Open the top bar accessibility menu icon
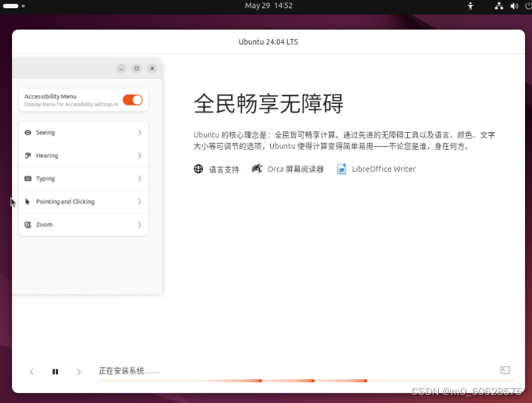 [470, 6]
